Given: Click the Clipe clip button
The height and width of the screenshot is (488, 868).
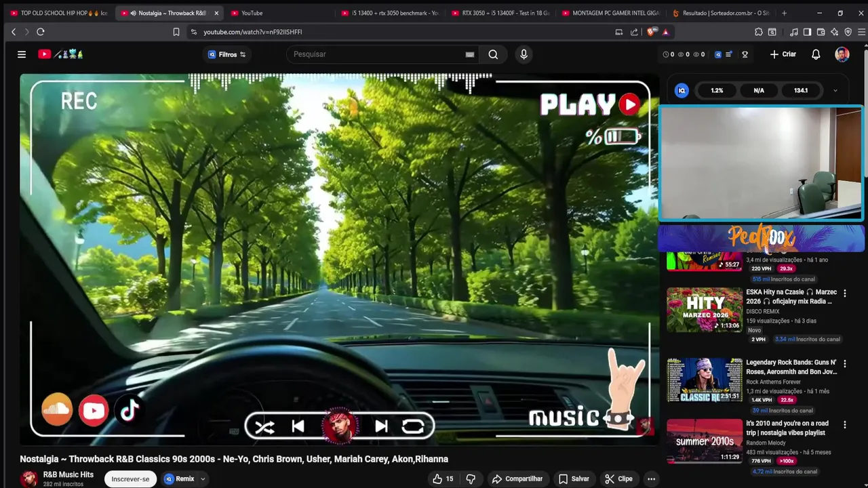Looking at the screenshot, I should [x=618, y=479].
